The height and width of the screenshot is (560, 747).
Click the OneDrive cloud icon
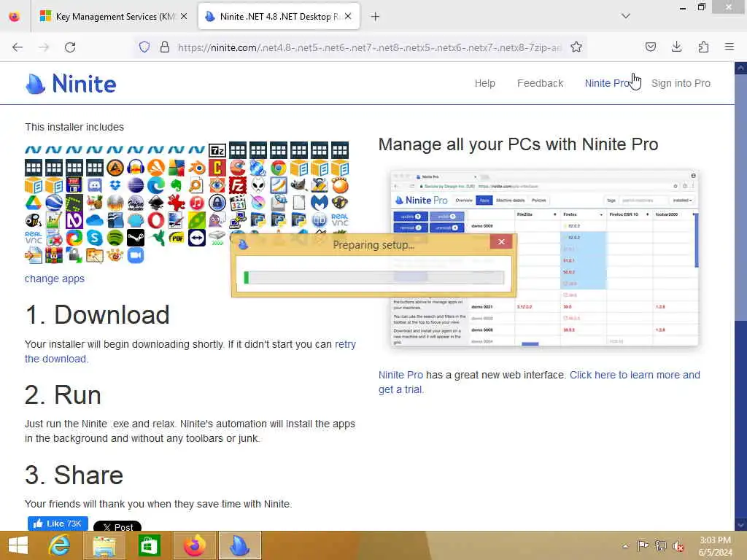click(x=95, y=220)
